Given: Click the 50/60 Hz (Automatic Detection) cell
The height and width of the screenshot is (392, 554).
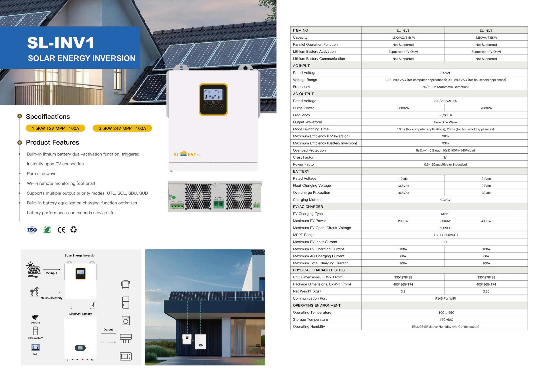Looking at the screenshot, I should pyautogui.click(x=444, y=87).
